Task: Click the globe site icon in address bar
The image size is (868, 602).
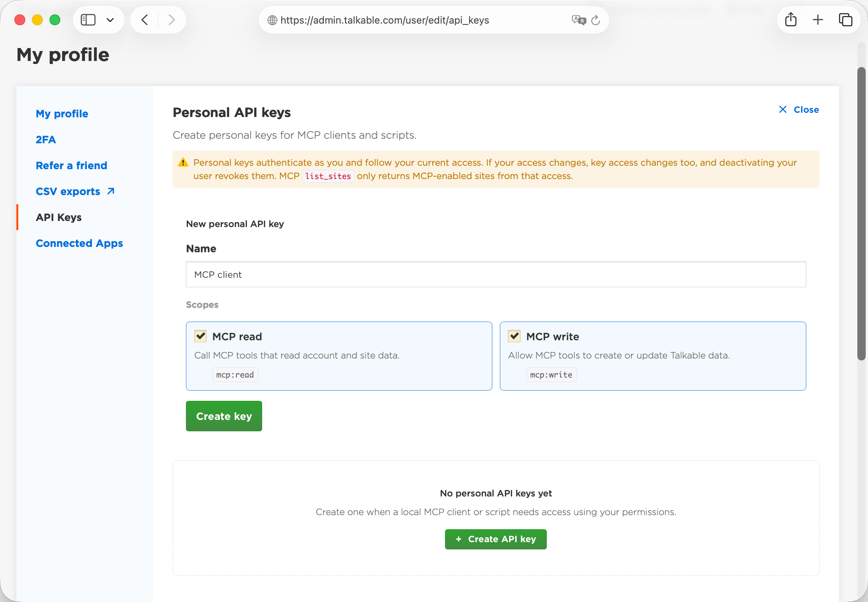Action: [x=272, y=20]
